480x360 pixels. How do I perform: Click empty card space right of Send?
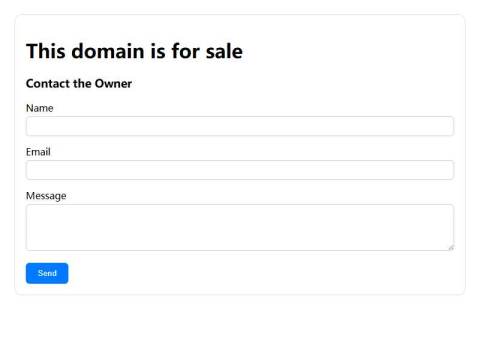[260, 273]
